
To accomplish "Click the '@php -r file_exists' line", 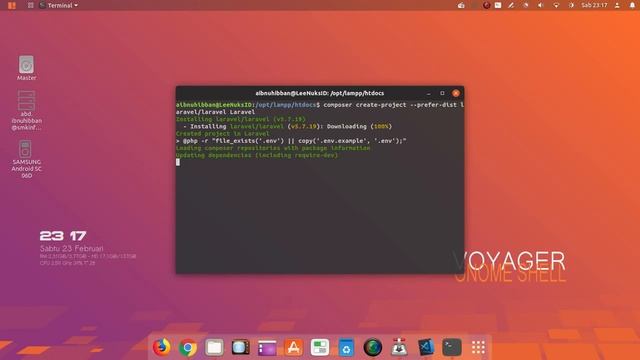I will (x=291, y=141).
